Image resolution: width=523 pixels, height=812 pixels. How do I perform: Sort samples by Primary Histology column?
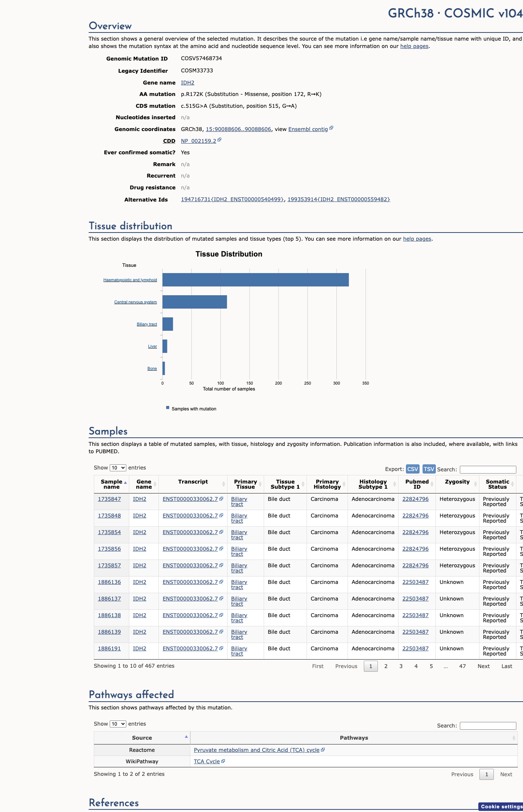[x=327, y=484]
